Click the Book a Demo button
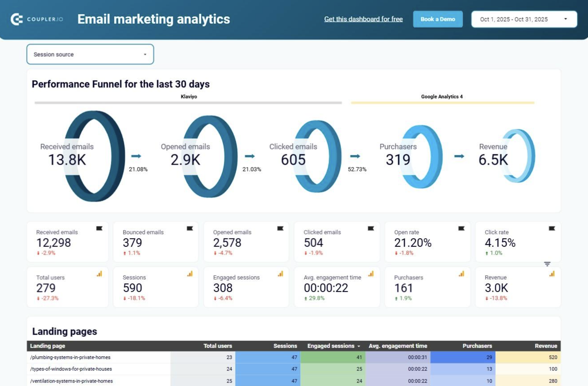Screen dimensions: 588x386 438,19
